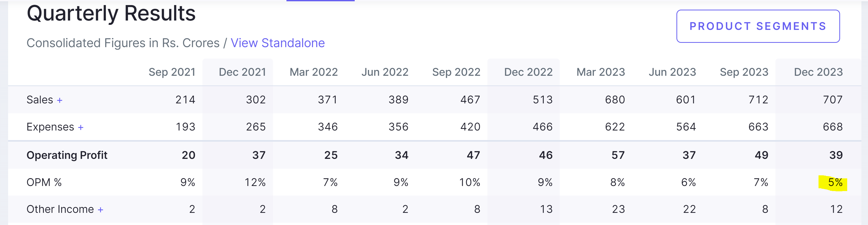
Task: Expand the Sales row plus icon
Action: (x=60, y=100)
